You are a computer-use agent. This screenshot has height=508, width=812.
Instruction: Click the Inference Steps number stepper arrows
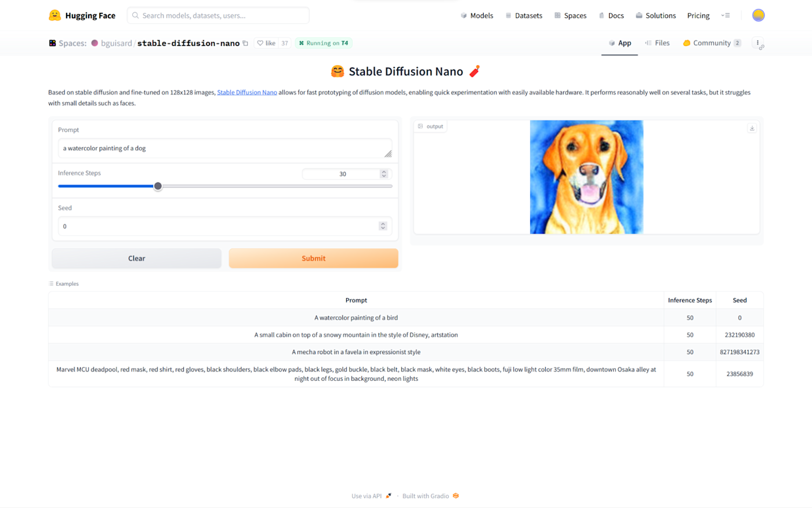pos(383,174)
